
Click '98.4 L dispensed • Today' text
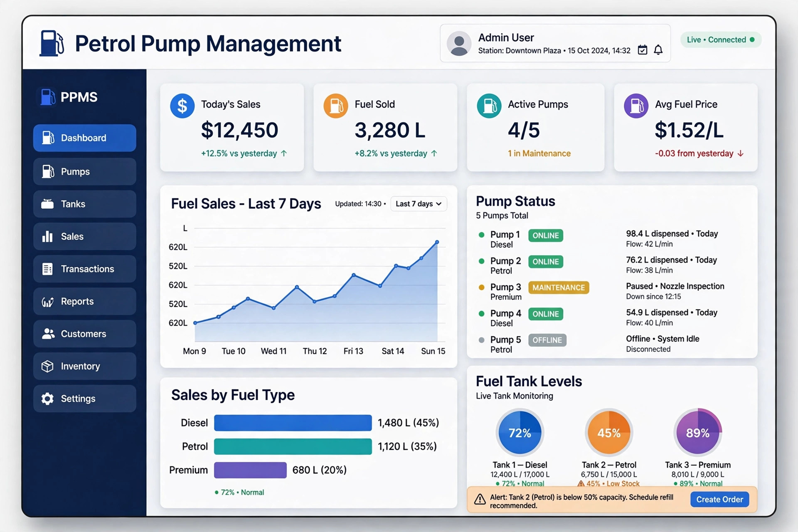click(x=672, y=234)
